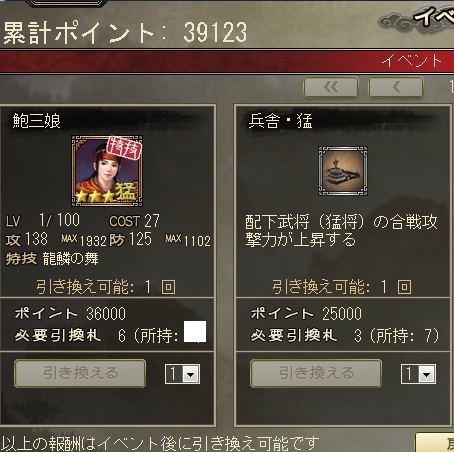The width and height of the screenshot is (454, 452).
Task: Click the ポイント 36000 cost line
Action: 70,314
